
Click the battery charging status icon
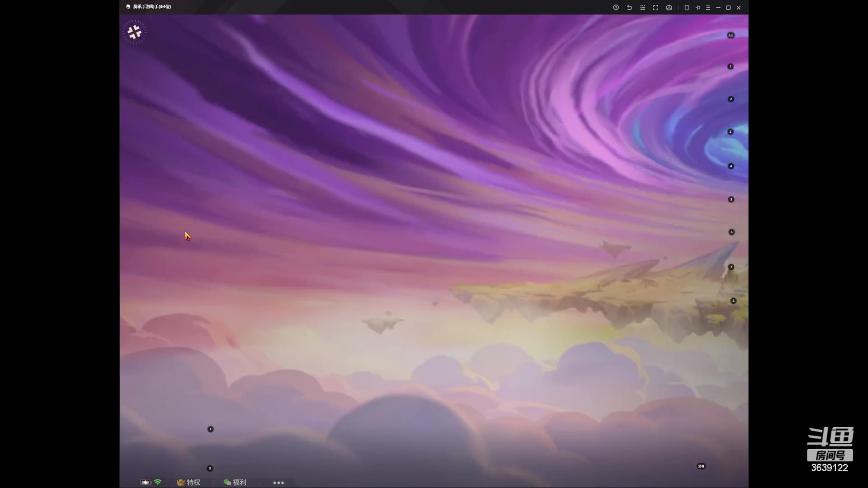point(145,483)
